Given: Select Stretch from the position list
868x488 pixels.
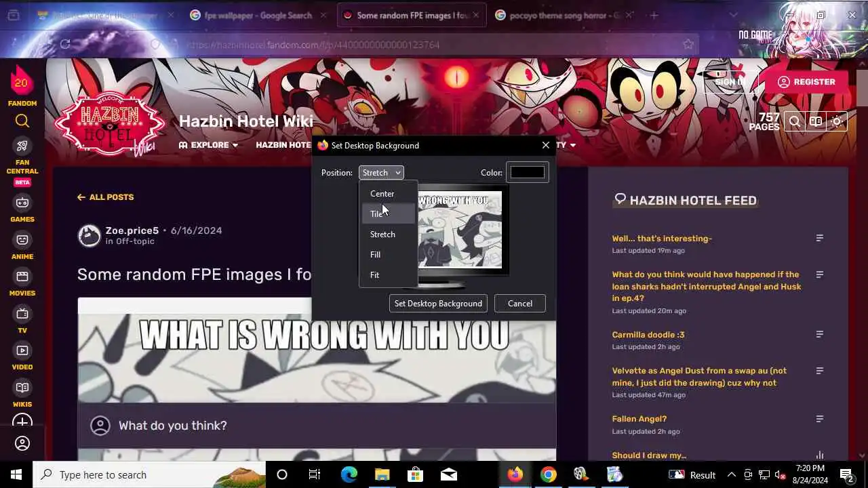Looking at the screenshot, I should (x=387, y=234).
